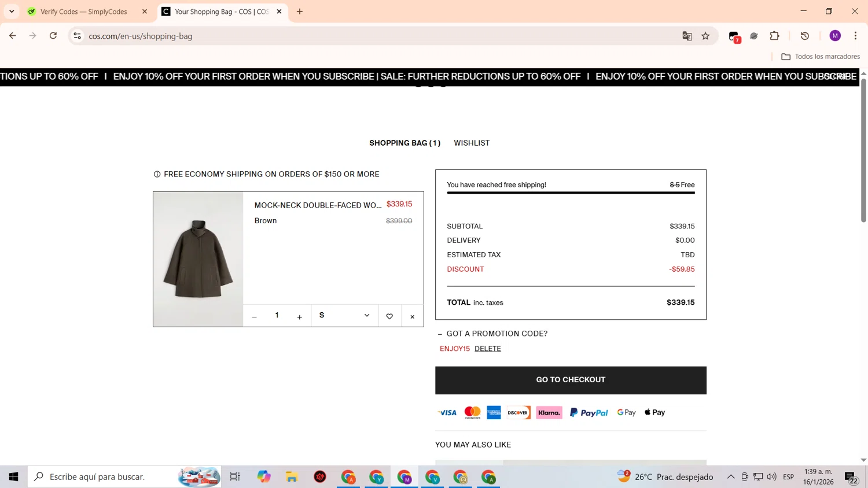Open File Explorer from the taskbar
Viewport: 868px width, 488px height.
click(292, 477)
